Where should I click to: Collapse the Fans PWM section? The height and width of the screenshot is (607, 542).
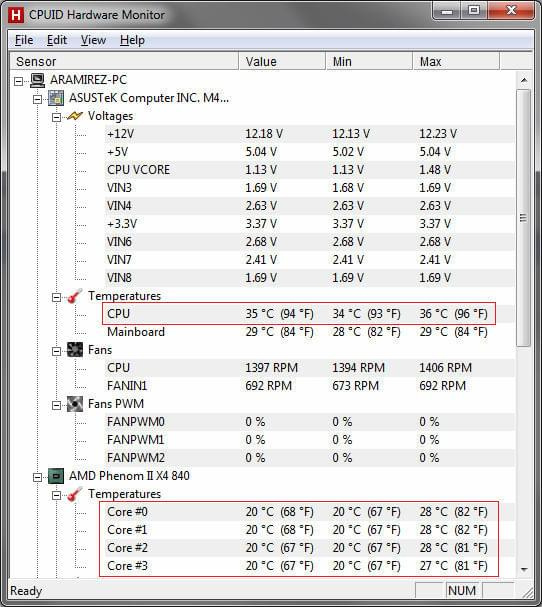56,405
